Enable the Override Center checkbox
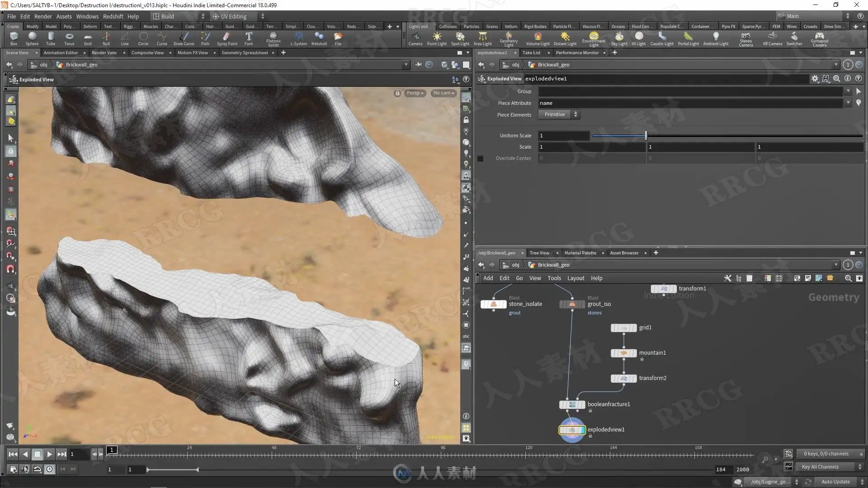This screenshot has height=488, width=868. tap(480, 159)
